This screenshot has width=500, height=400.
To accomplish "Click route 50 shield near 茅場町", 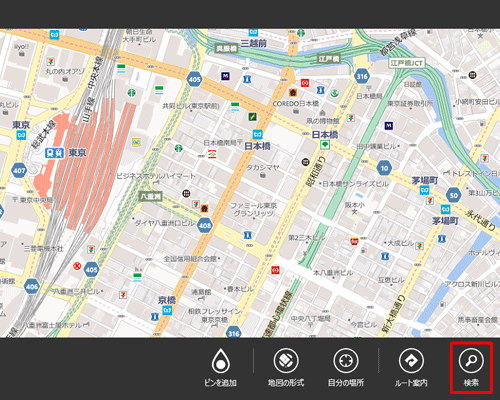I will 454,195.
